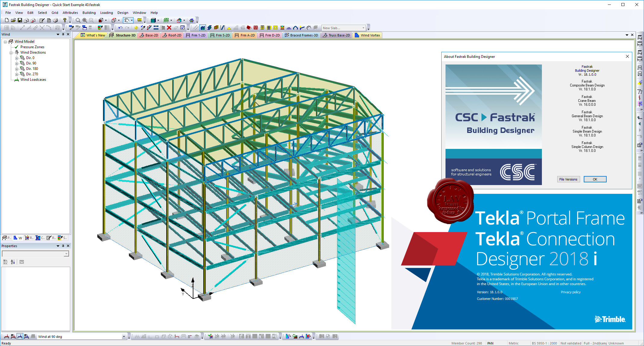Viewport: 644px width, 346px height.
Task: Click the red beam connection icon in bottom toolbar
Action: (x=177, y=336)
